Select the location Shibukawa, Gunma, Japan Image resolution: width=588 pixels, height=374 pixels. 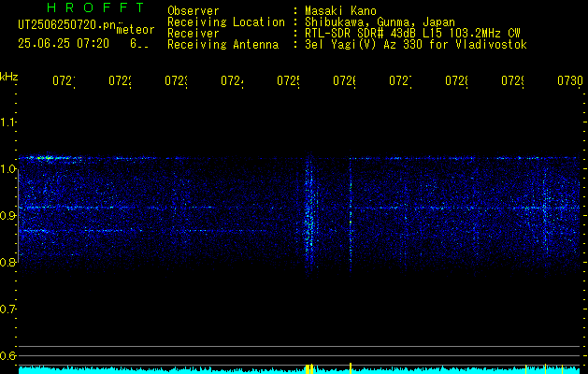coord(380,22)
